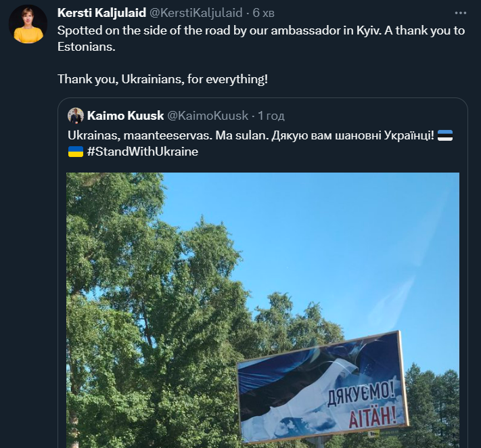Open the #StandWithUkraine hashtag
Image resolution: width=481 pixels, height=448 pixels.
pos(143,152)
